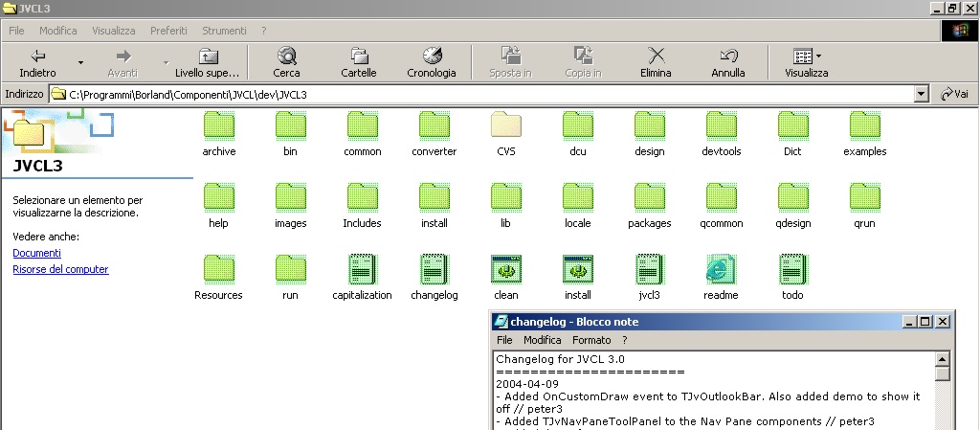Click the Vai go button
The width and height of the screenshot is (980, 430).
[x=954, y=95]
